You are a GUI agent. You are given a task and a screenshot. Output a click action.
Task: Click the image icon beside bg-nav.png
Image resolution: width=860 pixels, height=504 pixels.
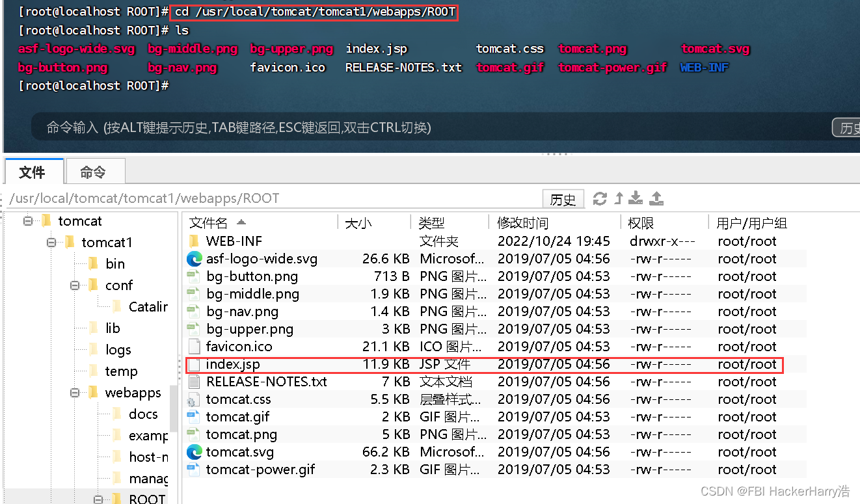[195, 312]
